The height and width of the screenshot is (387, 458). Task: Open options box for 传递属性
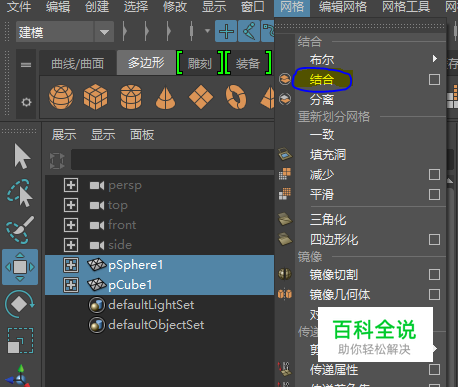point(434,370)
